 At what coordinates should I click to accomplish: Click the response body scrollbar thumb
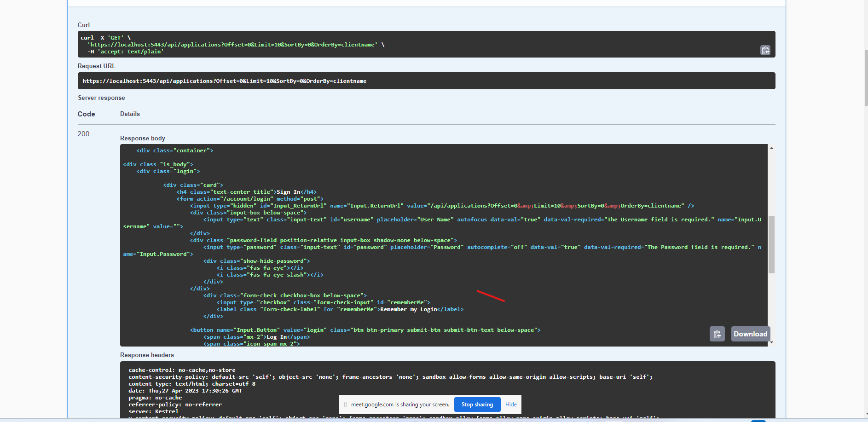coord(771,245)
